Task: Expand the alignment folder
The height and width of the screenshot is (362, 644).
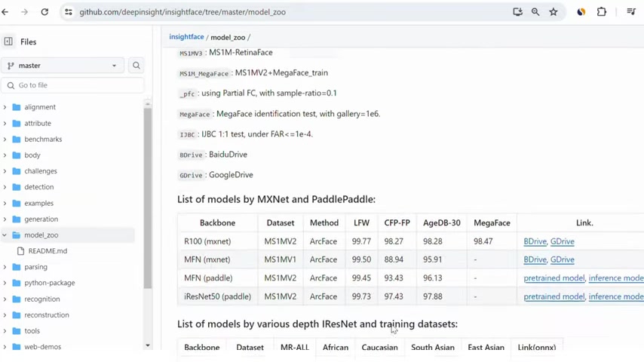Action: (x=5, y=107)
